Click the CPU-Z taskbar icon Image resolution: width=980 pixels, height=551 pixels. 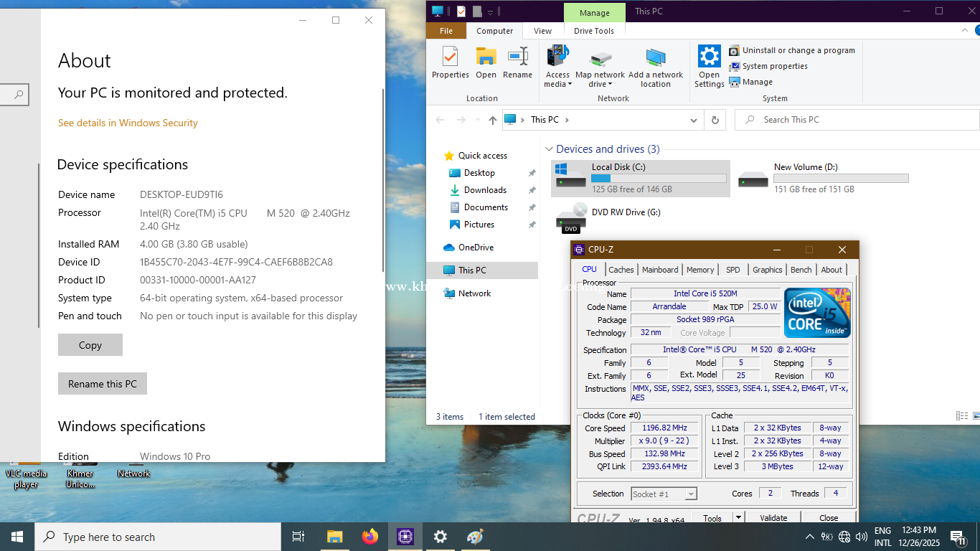click(405, 537)
